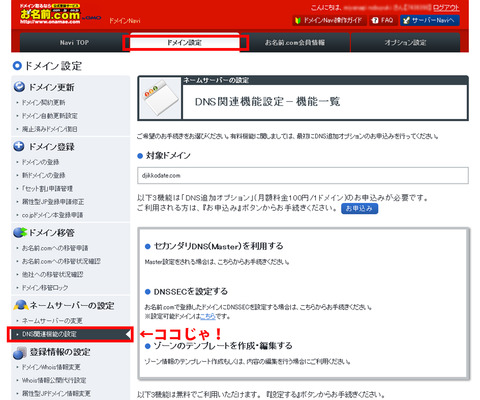Open 属性型JP登録申請修正 link
Viewport: 480px width, 400px height.
click(x=53, y=202)
